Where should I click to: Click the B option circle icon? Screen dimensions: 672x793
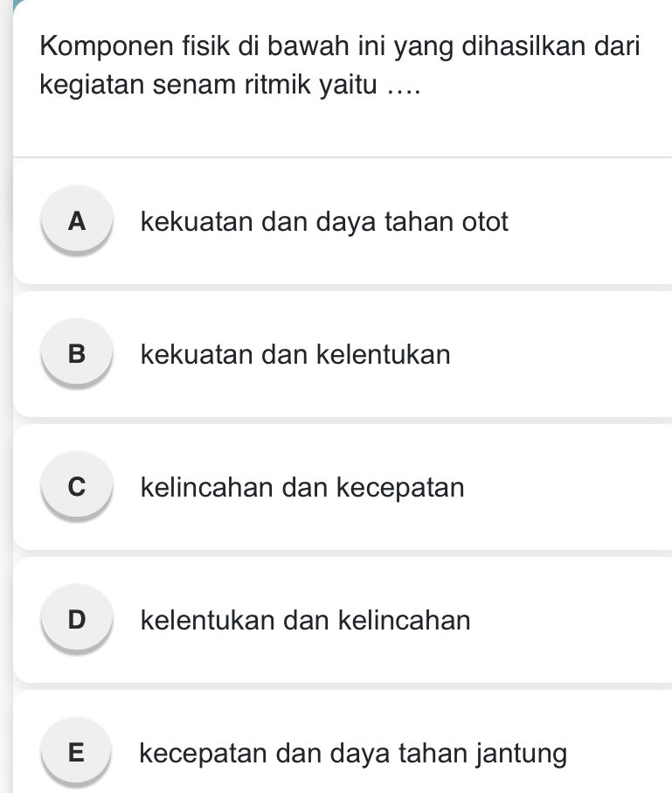[76, 355]
